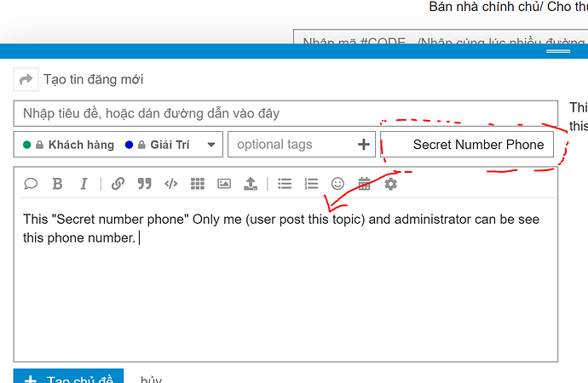Insert a blockquote with the quote icon
This screenshot has height=383, width=588.
point(144,184)
